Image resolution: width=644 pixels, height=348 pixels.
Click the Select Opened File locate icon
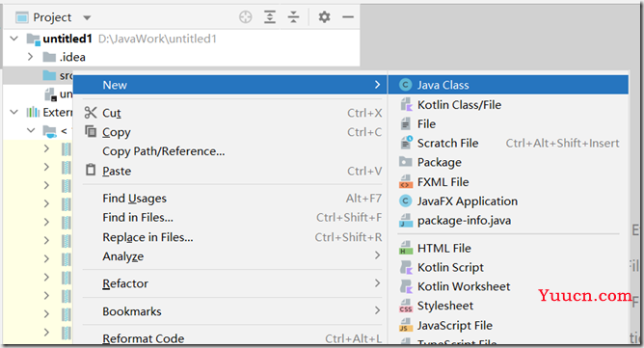(x=245, y=17)
